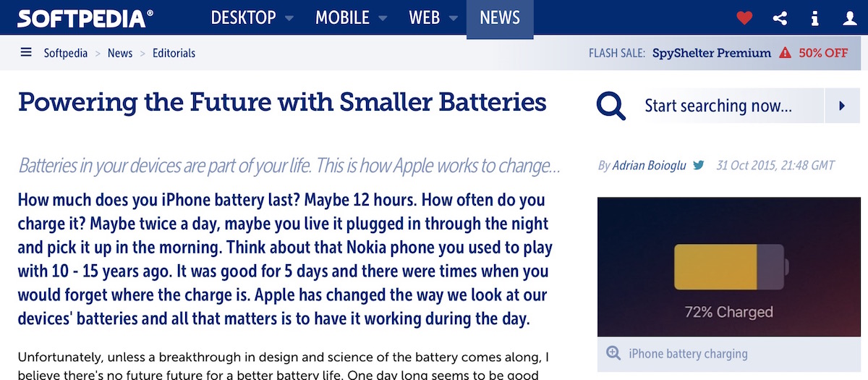Expand the DESKTOP dropdown menu
Viewport: 868px width, 380px height.
(x=252, y=18)
